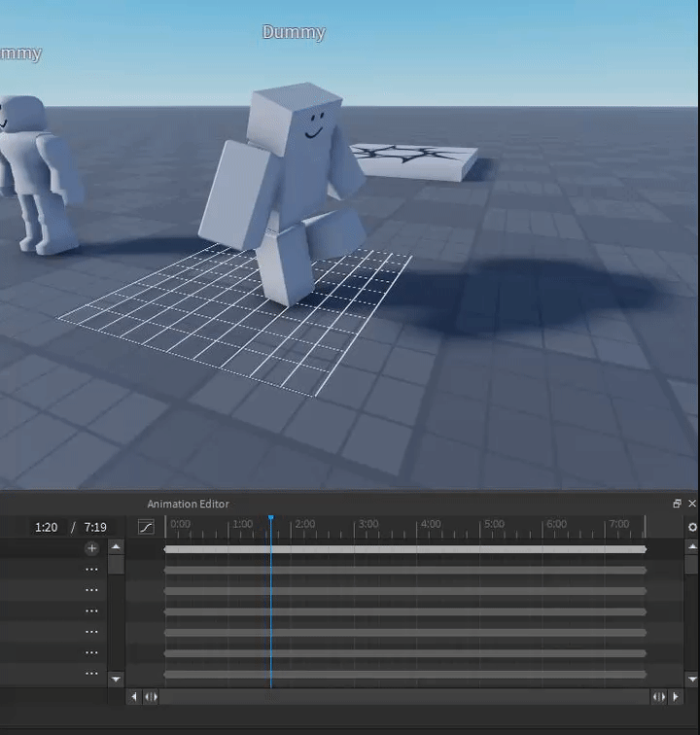This screenshot has width=700, height=735.
Task: Close the Animation Editor panel
Action: click(692, 504)
